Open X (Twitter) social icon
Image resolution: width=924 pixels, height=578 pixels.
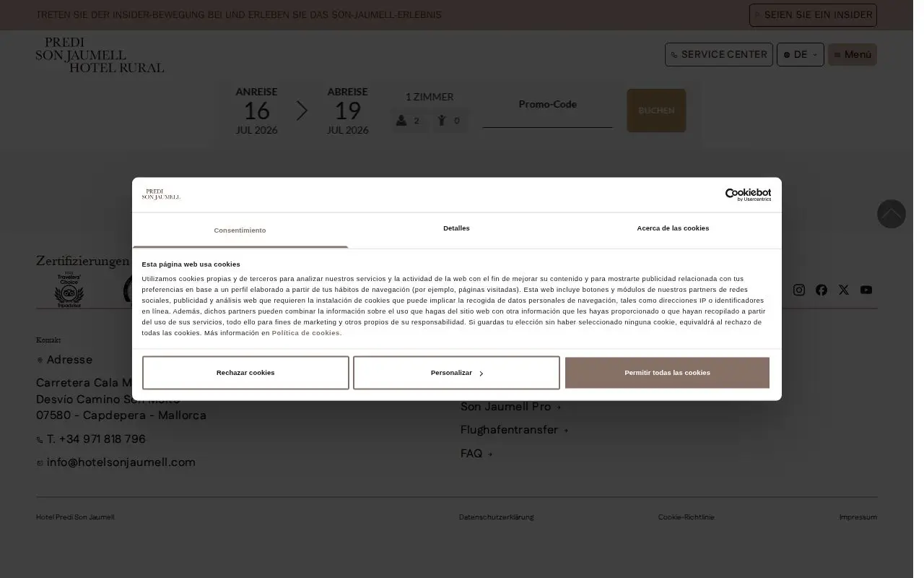(844, 290)
